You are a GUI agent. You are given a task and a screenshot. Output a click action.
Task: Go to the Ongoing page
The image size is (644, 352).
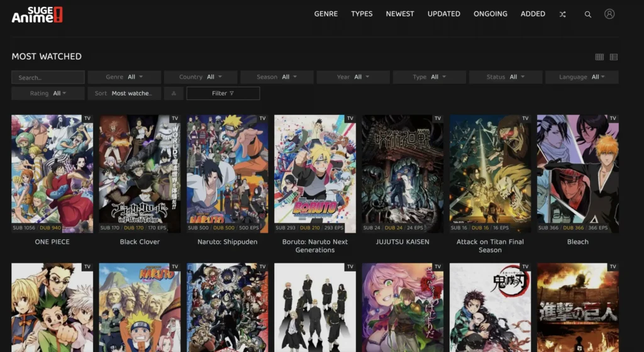tap(491, 14)
